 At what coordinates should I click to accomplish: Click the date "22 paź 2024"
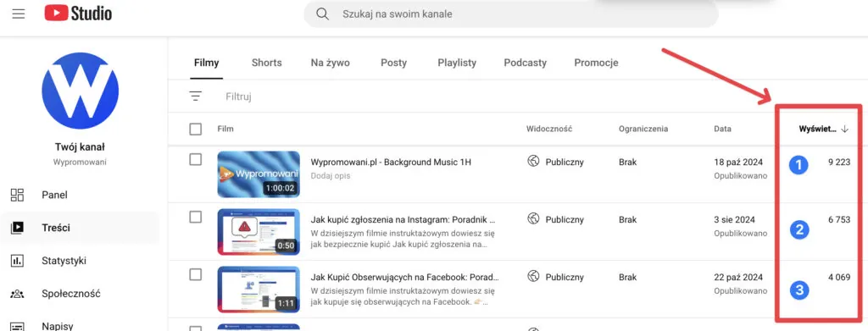(738, 277)
